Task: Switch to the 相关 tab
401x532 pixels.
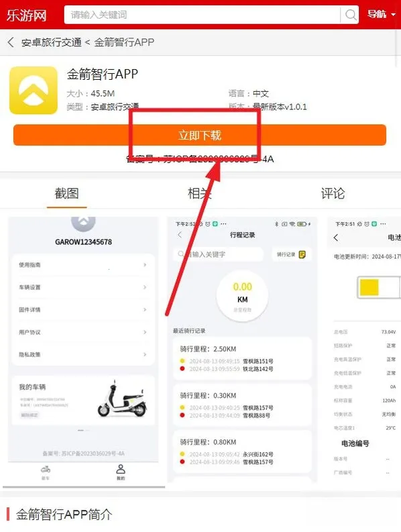Action: [200, 193]
